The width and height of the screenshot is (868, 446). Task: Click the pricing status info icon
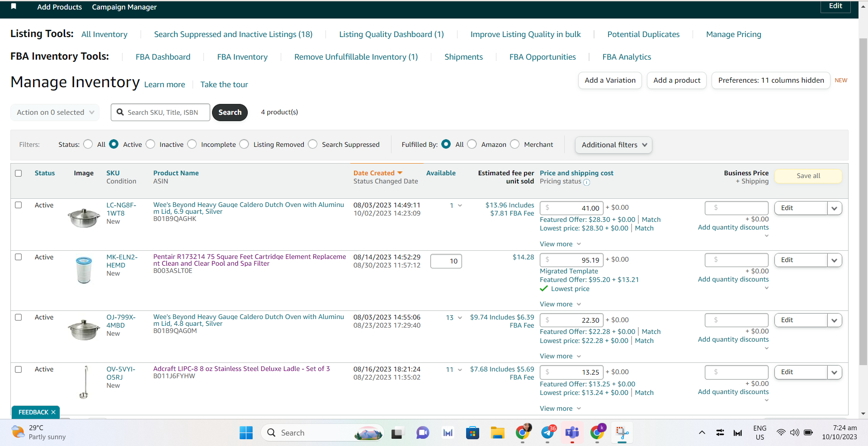[586, 182]
